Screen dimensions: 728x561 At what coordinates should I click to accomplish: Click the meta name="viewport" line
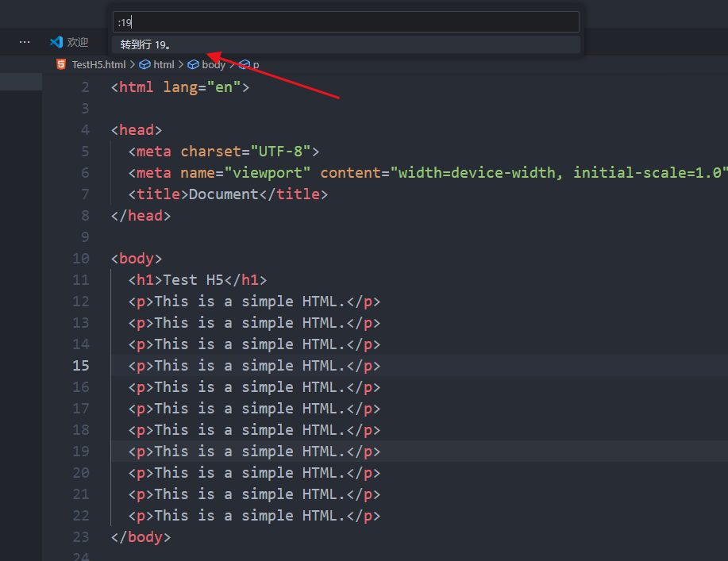click(x=427, y=173)
